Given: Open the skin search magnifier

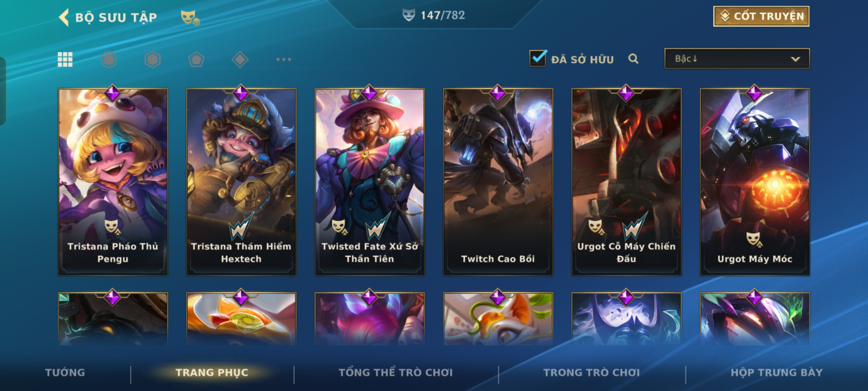Looking at the screenshot, I should click(633, 59).
